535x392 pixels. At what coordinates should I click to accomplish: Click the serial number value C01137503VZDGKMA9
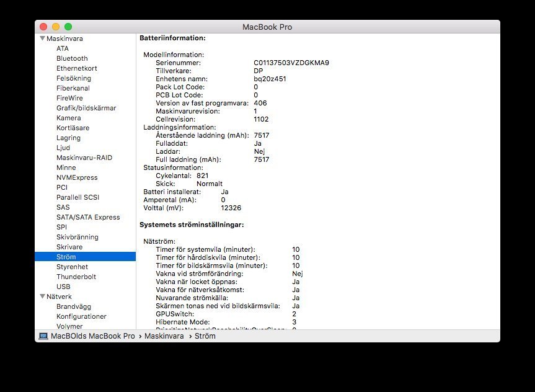[291, 63]
